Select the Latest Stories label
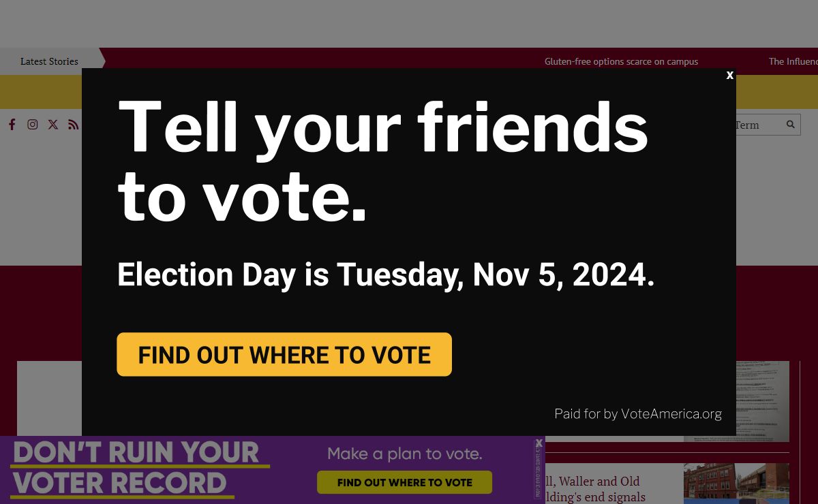 [49, 61]
